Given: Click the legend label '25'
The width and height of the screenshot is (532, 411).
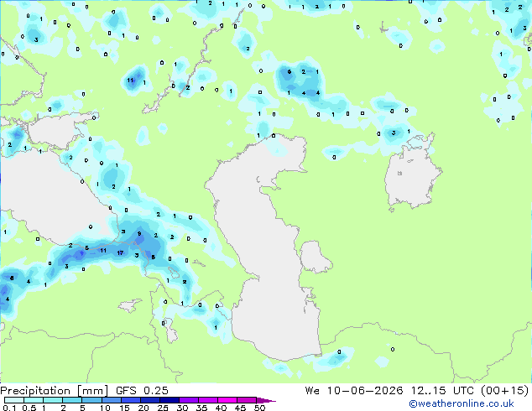Looking at the screenshot, I should (163, 408).
